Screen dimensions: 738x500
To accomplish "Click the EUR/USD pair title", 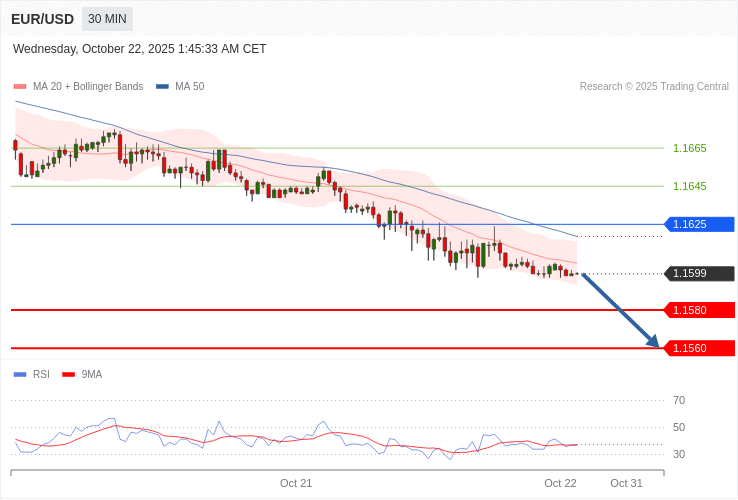I will pyautogui.click(x=42, y=19).
